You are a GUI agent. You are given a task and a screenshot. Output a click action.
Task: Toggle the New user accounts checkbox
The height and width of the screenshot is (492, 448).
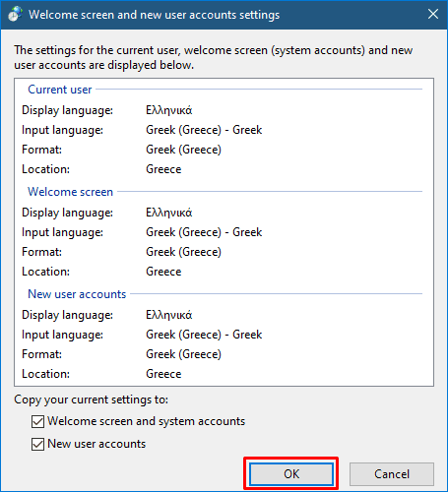point(37,444)
